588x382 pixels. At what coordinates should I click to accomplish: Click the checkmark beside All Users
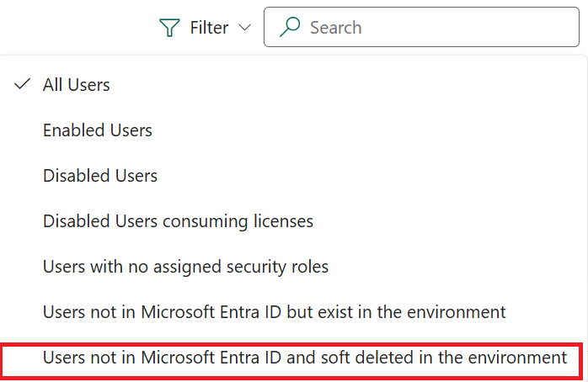24,84
